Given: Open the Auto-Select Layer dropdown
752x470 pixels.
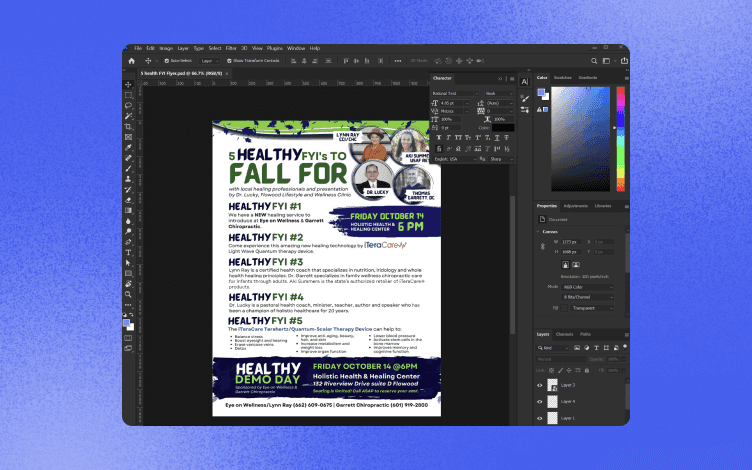Looking at the screenshot, I should (x=210, y=61).
